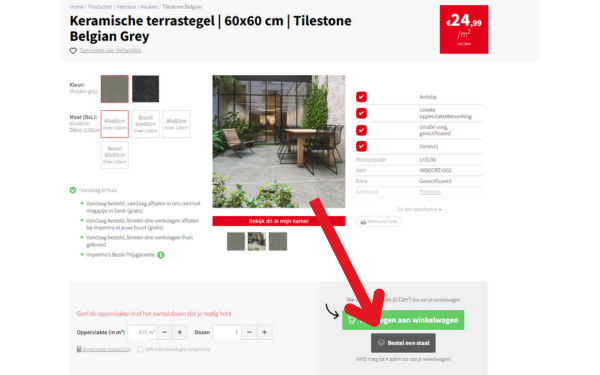This screenshot has height=375, width=600.
Task: Decrease the Oppervlakte value with minus
Action: [x=165, y=332]
